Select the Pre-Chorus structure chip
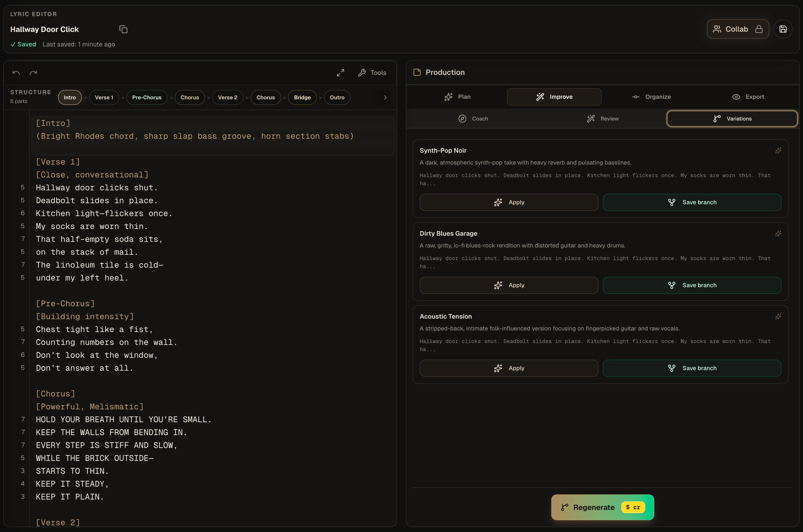 click(147, 97)
